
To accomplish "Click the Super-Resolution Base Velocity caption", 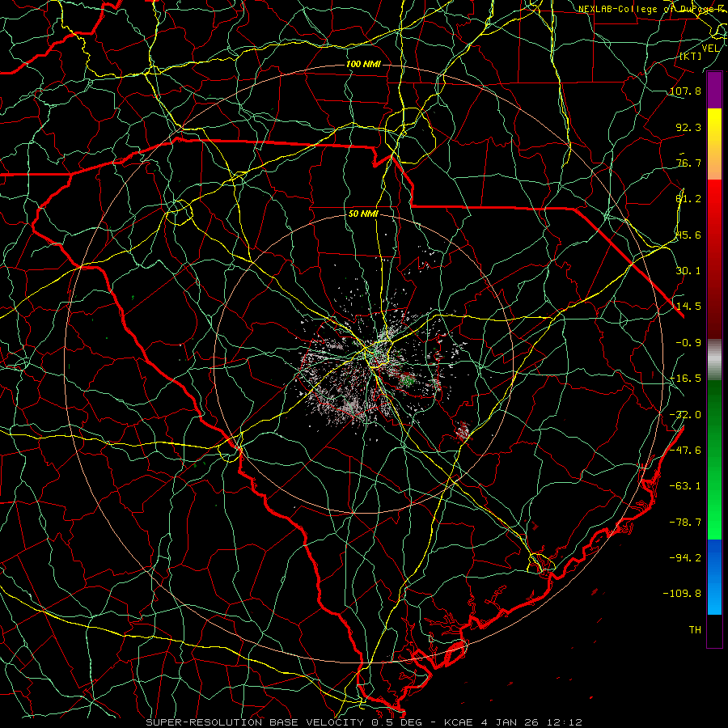I will click(364, 722).
